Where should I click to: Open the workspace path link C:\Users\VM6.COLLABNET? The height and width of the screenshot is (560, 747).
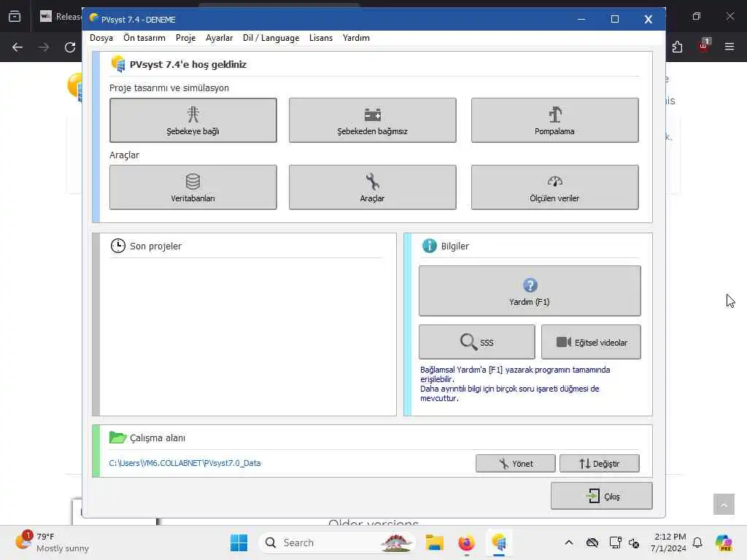[x=185, y=463]
